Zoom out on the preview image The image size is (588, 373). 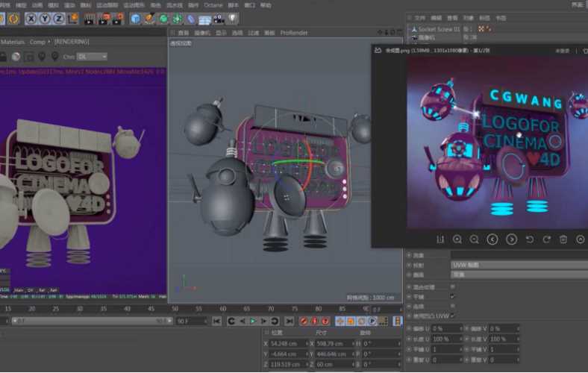point(474,239)
